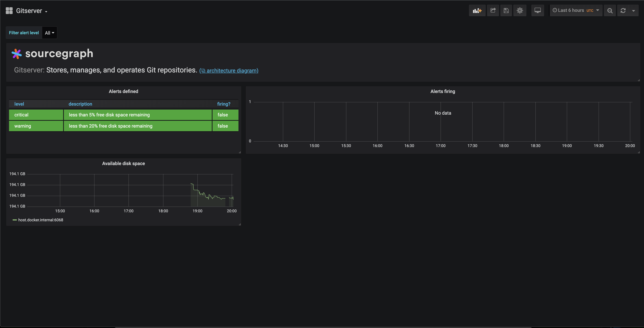The height and width of the screenshot is (328, 644).
Task: Open the architecture diagram link
Action: coord(229,71)
